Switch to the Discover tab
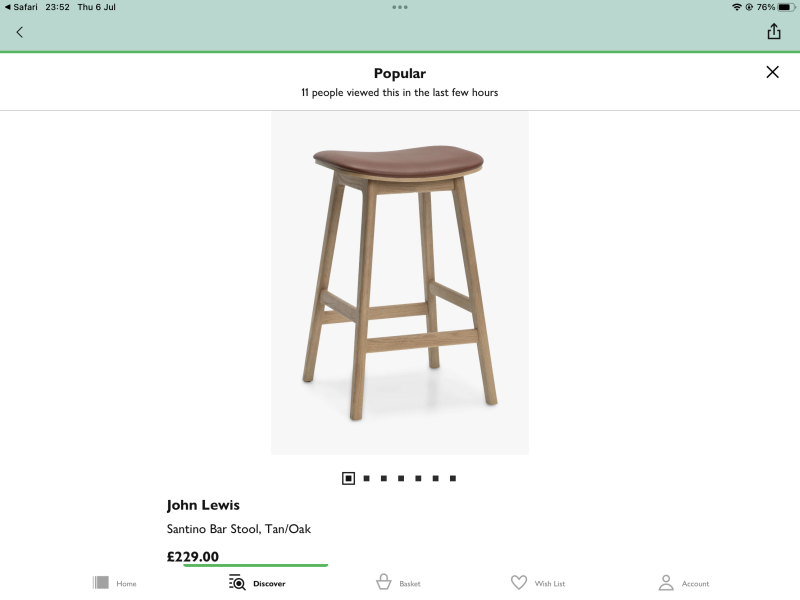 pyautogui.click(x=258, y=582)
